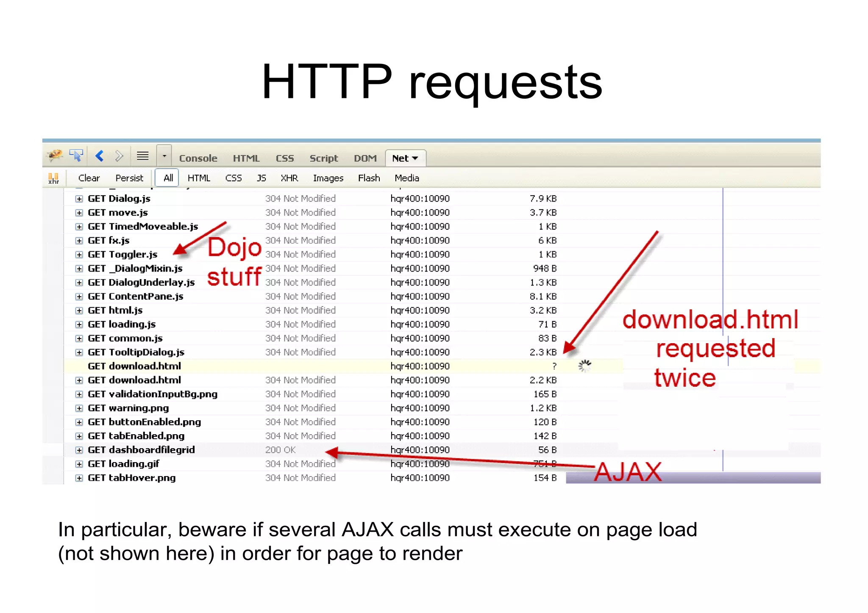Switch to the CSS panel tab
Viewport: 868px width, 613px height.
pos(285,158)
